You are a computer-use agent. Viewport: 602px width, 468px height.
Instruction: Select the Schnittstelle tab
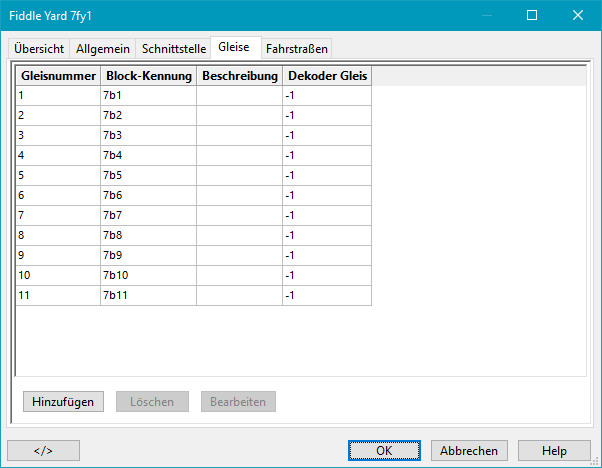[174, 48]
